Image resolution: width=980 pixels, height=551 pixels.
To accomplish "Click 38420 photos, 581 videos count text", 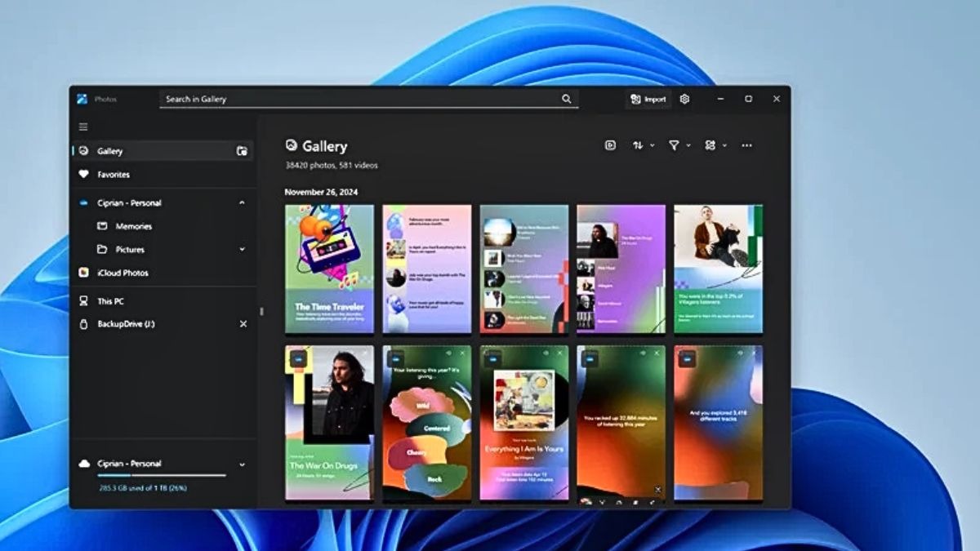I will click(x=332, y=165).
